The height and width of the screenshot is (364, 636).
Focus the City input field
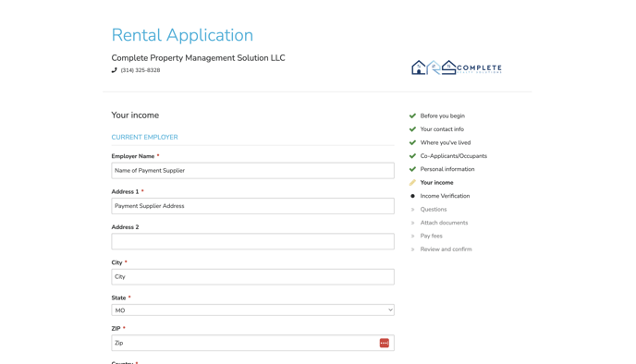click(252, 277)
